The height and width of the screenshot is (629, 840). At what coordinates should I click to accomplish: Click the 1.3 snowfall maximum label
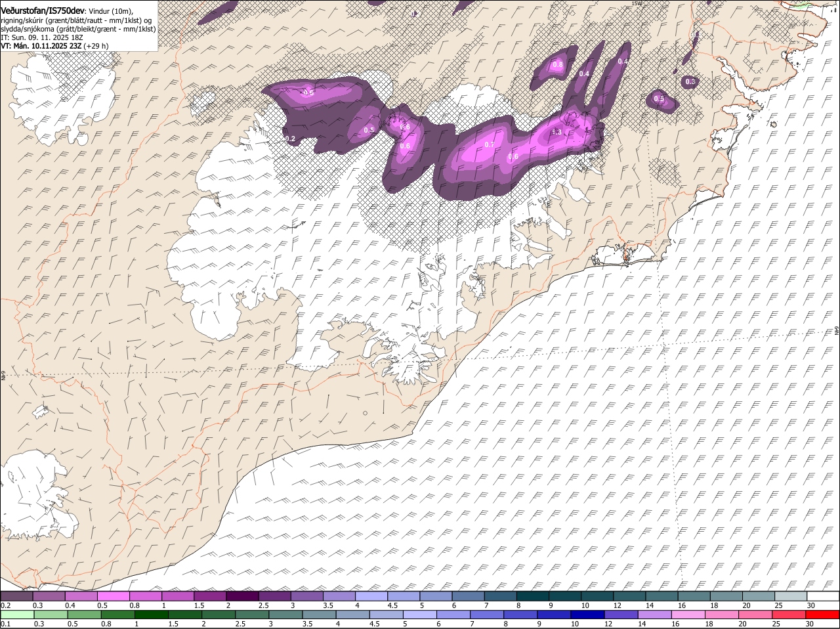click(x=556, y=132)
